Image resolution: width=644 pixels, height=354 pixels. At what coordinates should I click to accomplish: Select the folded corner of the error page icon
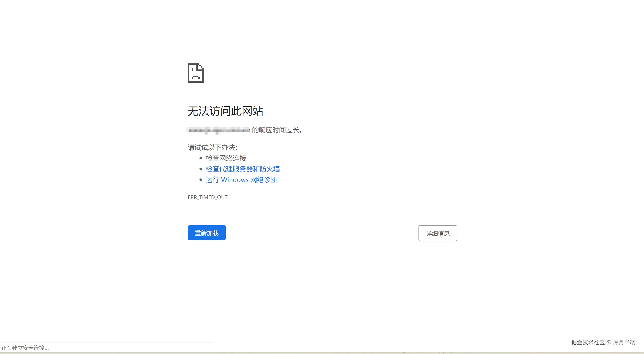coord(201,67)
